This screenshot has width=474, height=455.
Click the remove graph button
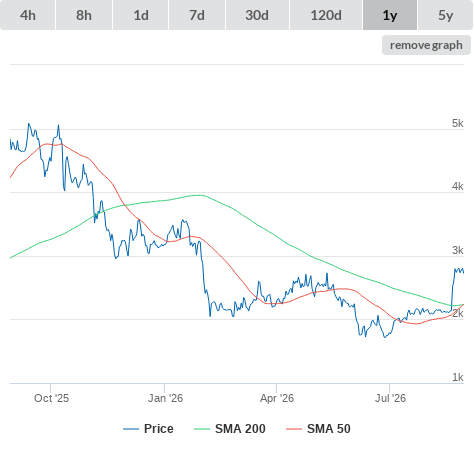click(426, 45)
